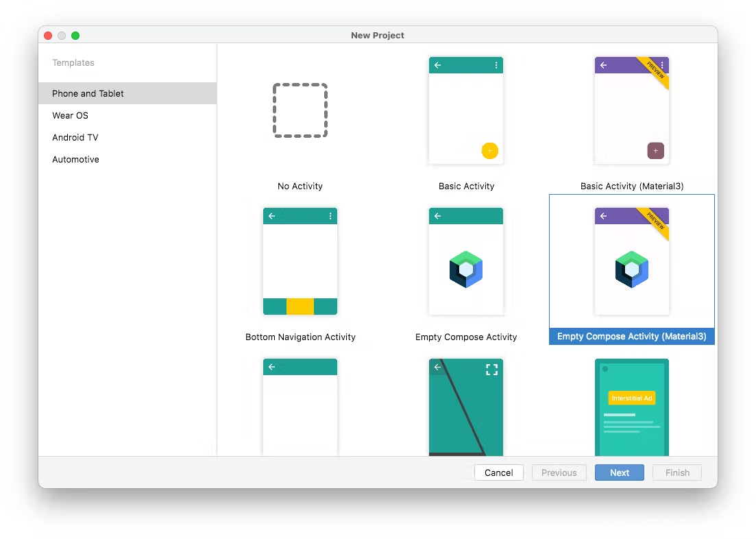Click the purple plus button in Basic Activity (Material3)
Viewport: 756px width, 539px height.
[x=656, y=151]
